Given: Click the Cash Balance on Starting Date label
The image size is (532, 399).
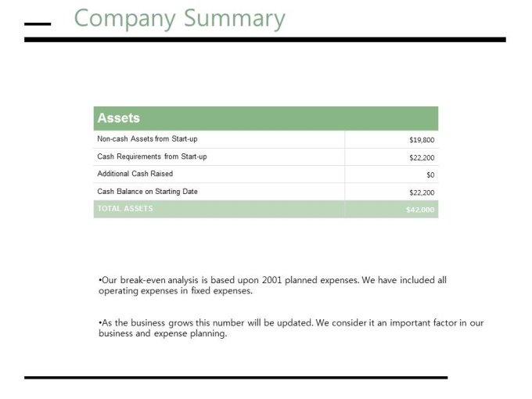Looking at the screenshot, I should point(147,192).
